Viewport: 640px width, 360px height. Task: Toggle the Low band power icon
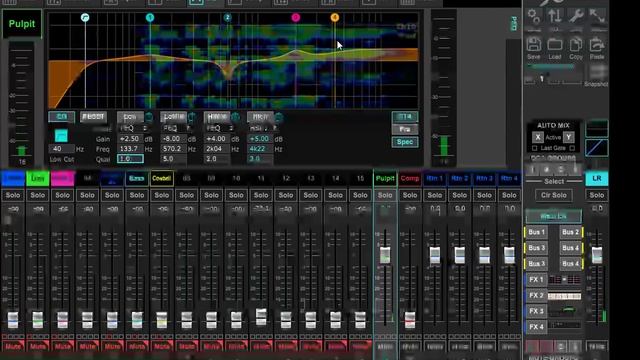pyautogui.click(x=149, y=117)
